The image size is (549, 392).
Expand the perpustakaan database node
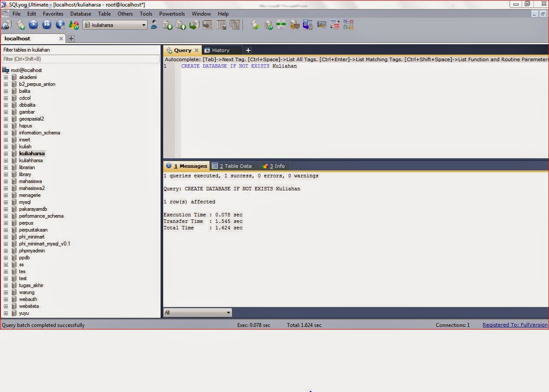click(6, 230)
